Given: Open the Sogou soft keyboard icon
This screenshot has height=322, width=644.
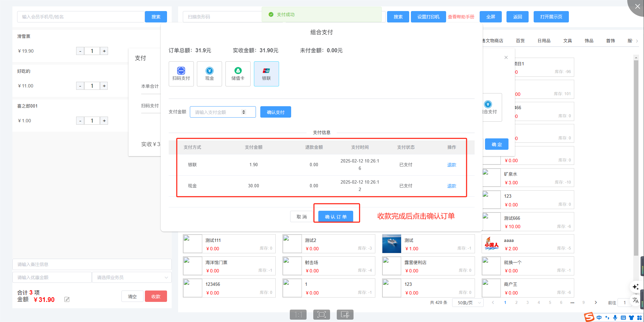Looking at the screenshot, I should 623,318.
